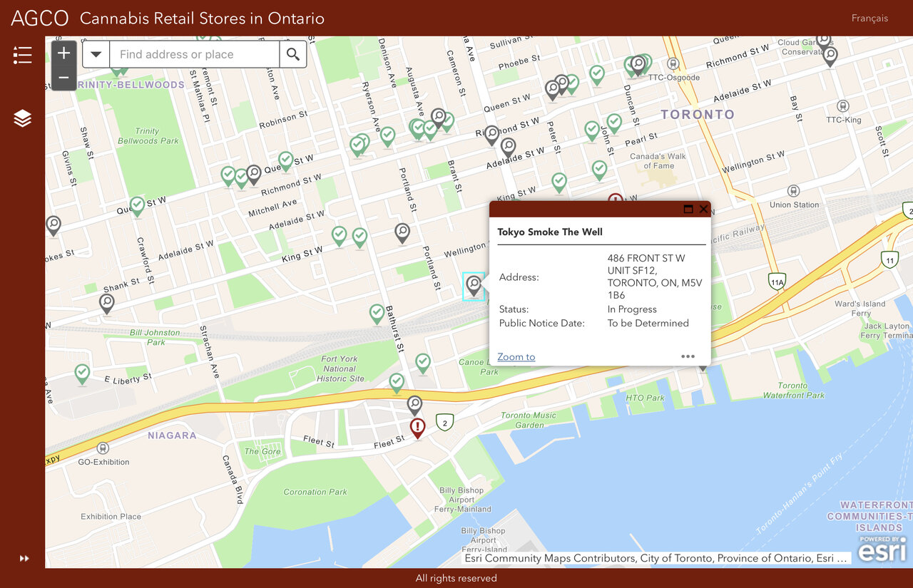Click the green check marker near Bathurst St

tap(377, 313)
